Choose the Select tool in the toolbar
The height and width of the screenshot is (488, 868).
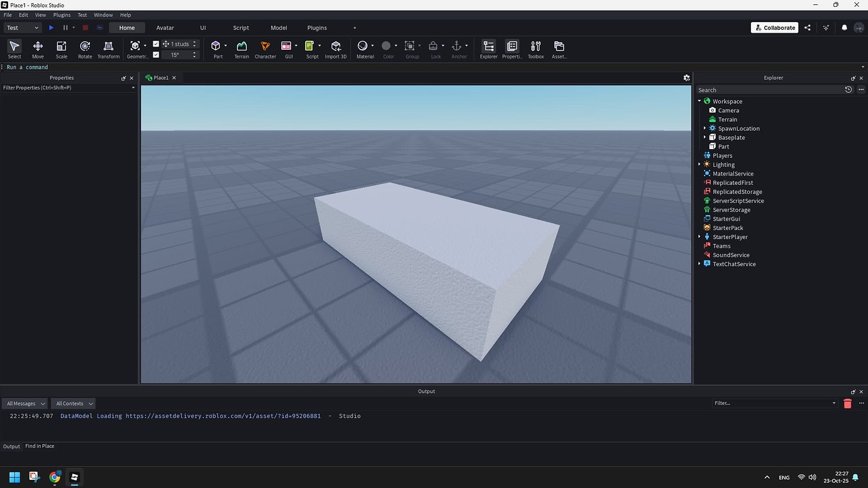coord(14,49)
